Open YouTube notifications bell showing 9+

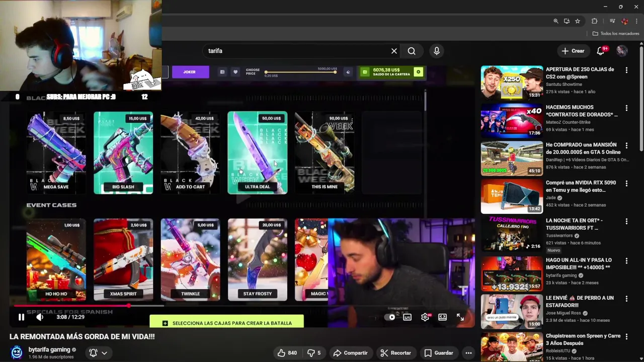click(x=601, y=51)
